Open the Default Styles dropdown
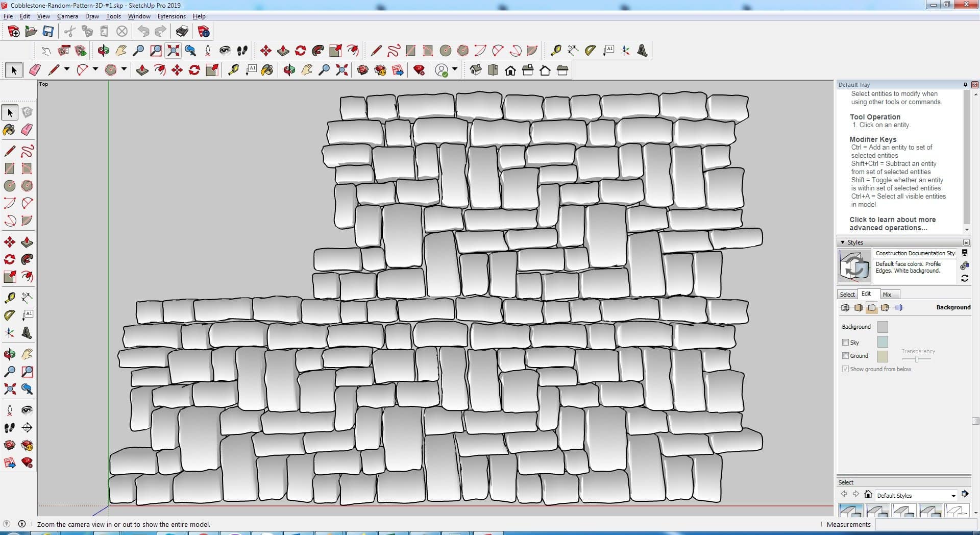Screen dimensions: 980x535 coord(953,496)
